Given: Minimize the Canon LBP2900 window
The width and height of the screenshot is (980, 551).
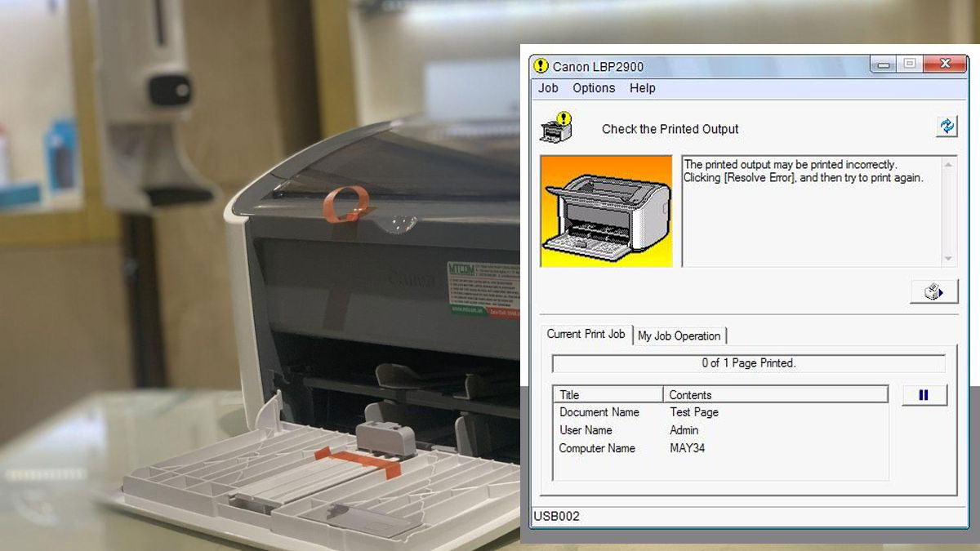Looking at the screenshot, I should point(883,64).
